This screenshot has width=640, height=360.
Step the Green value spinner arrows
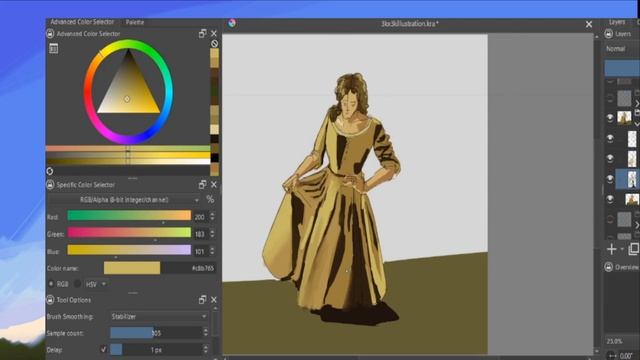click(x=212, y=233)
